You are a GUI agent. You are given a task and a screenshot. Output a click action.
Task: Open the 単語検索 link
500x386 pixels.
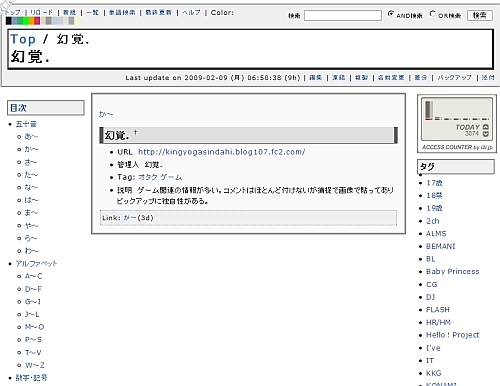tap(122, 12)
